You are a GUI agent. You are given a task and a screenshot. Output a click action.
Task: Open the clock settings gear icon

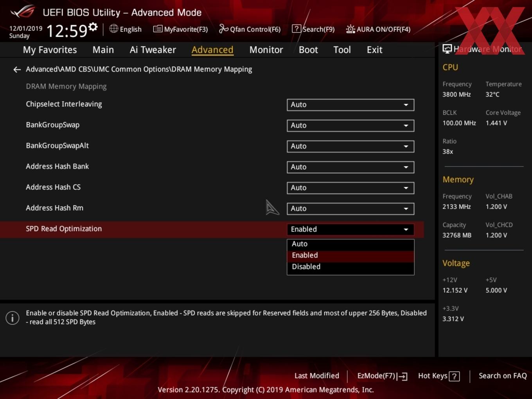click(x=93, y=27)
